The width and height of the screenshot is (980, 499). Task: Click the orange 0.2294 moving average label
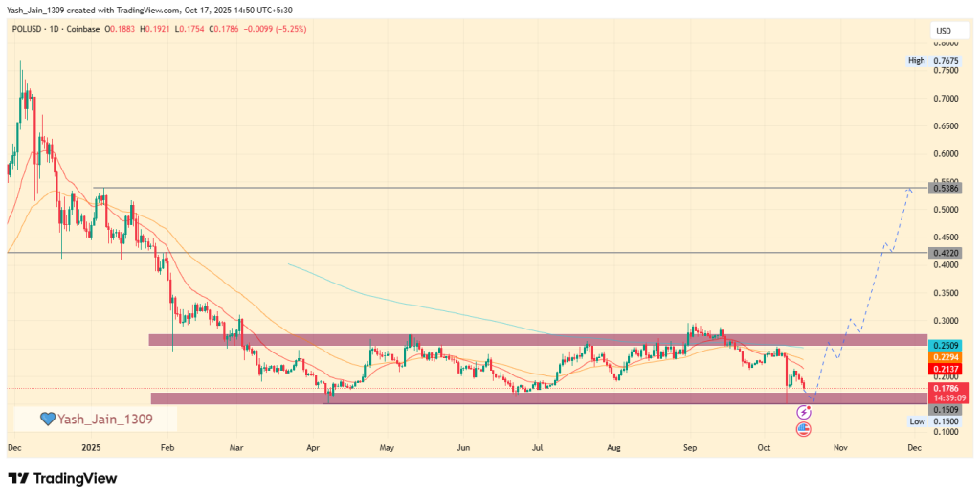(x=944, y=356)
